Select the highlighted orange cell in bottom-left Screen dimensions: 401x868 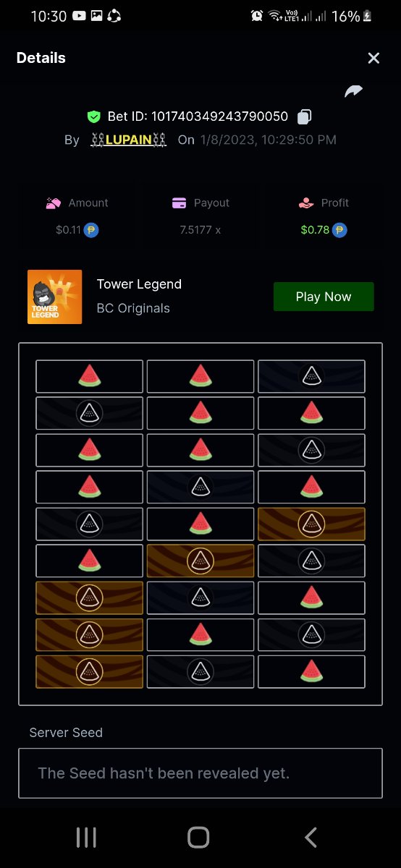coord(89,671)
